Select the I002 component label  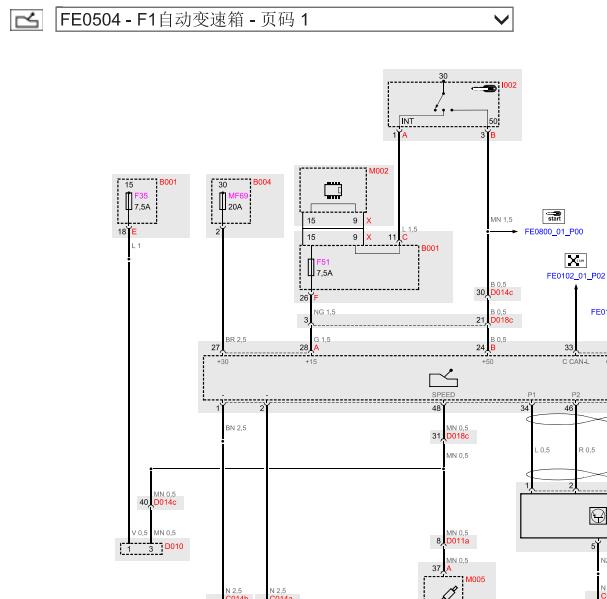[509, 85]
